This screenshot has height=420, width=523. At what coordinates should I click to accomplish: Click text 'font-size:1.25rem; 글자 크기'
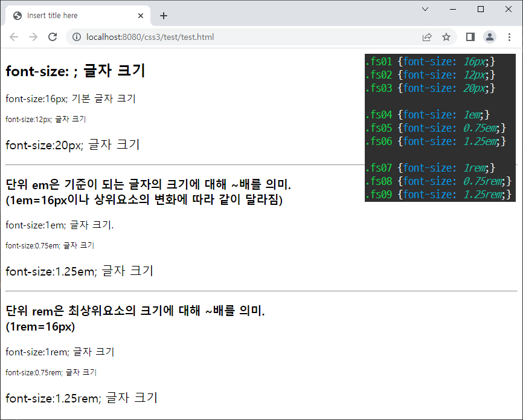82,398
